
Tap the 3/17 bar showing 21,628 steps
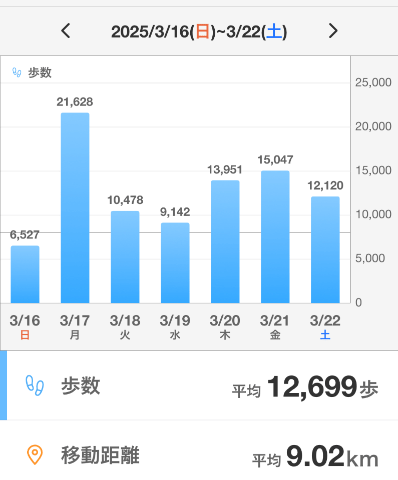click(75, 208)
